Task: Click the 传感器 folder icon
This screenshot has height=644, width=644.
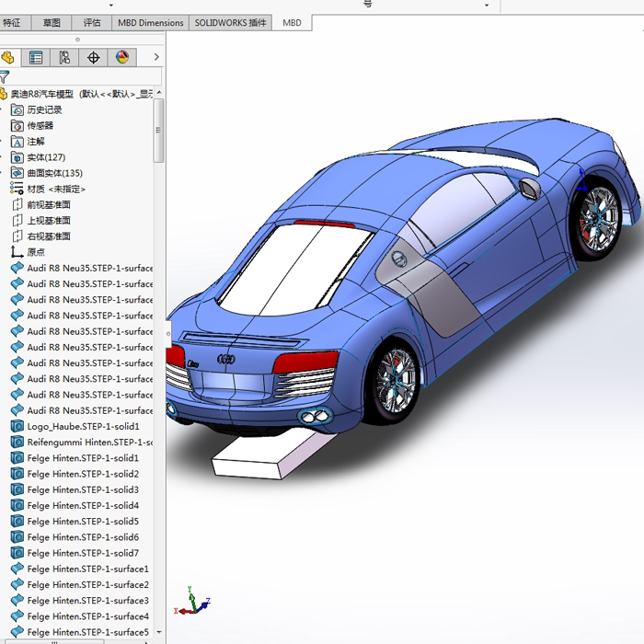Action: pyautogui.click(x=17, y=126)
